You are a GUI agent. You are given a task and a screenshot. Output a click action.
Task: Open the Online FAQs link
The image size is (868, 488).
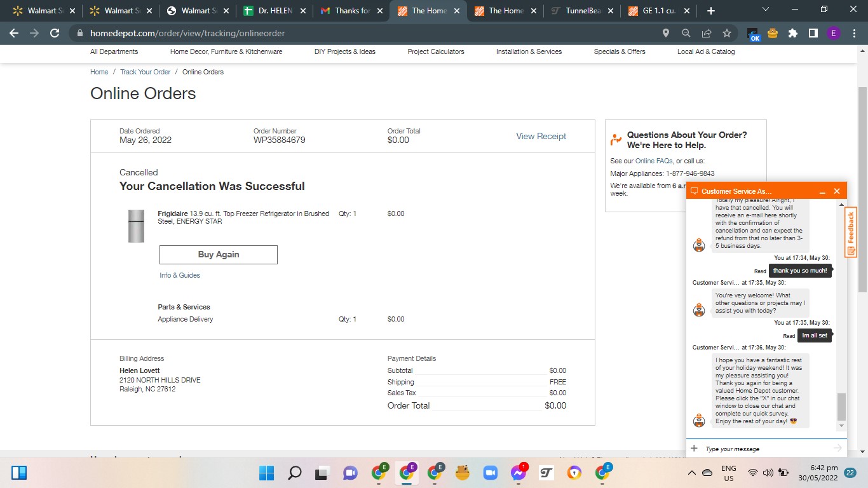(654, 161)
